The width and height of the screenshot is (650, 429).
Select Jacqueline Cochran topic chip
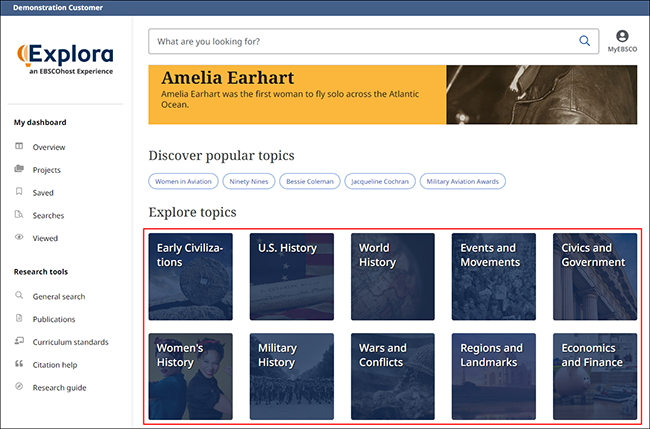point(380,181)
